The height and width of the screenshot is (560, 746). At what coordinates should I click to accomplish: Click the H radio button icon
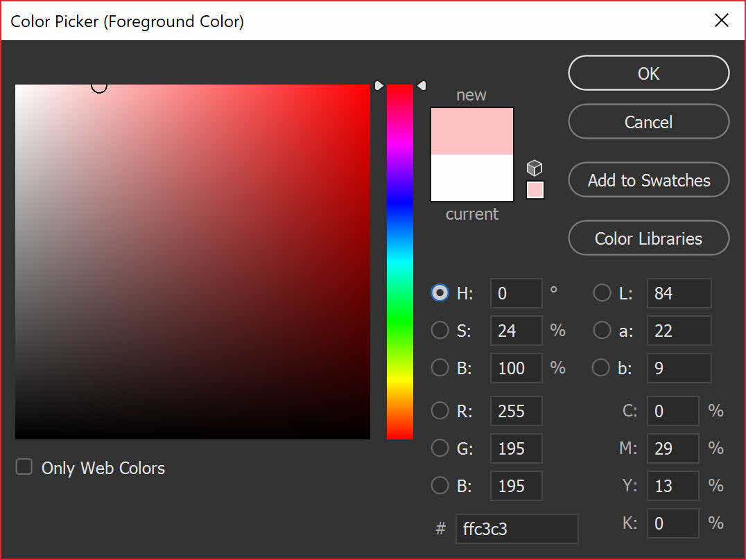click(x=440, y=292)
